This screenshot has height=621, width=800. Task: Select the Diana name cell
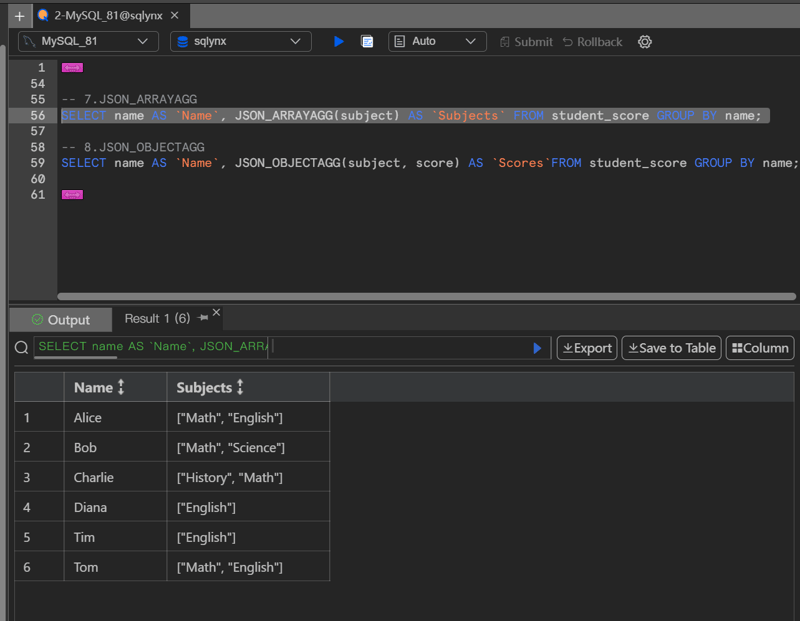(115, 507)
